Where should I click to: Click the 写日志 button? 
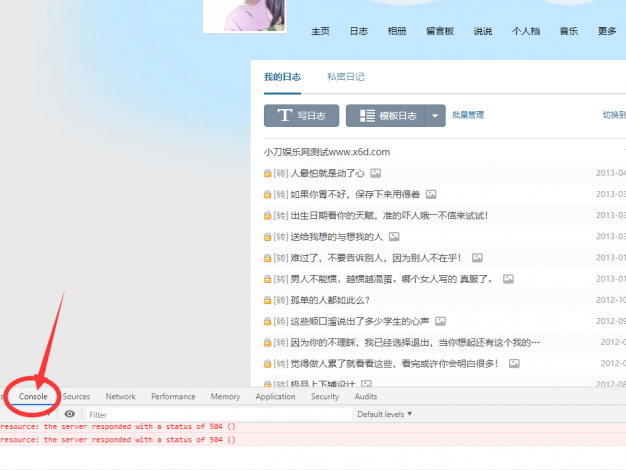(301, 116)
